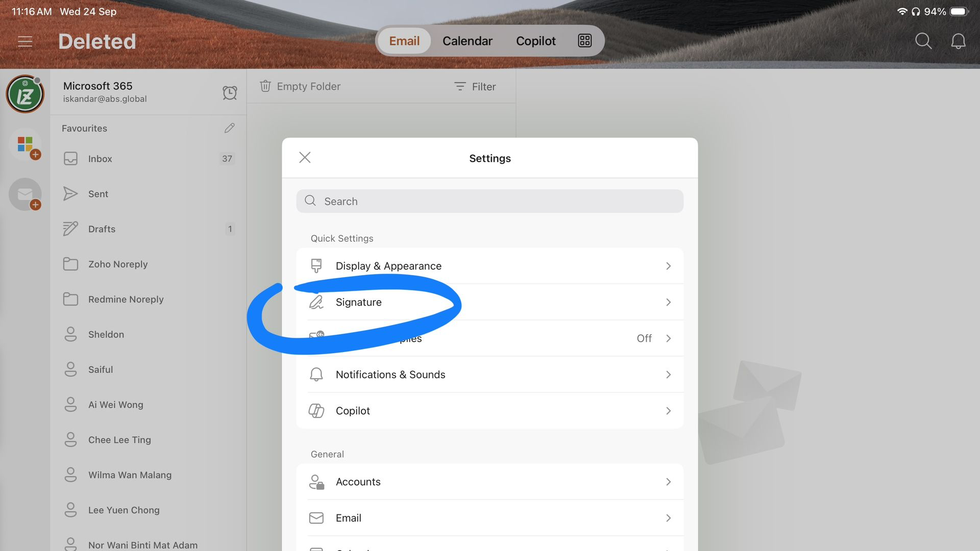Open the hamburger navigation menu
980x551 pixels.
click(x=25, y=41)
